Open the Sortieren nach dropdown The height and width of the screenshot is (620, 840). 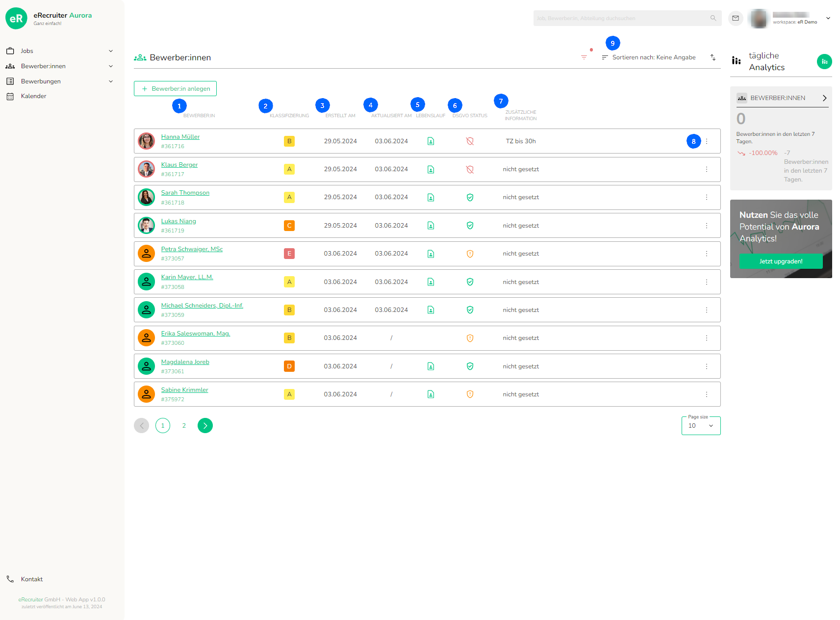click(x=649, y=57)
